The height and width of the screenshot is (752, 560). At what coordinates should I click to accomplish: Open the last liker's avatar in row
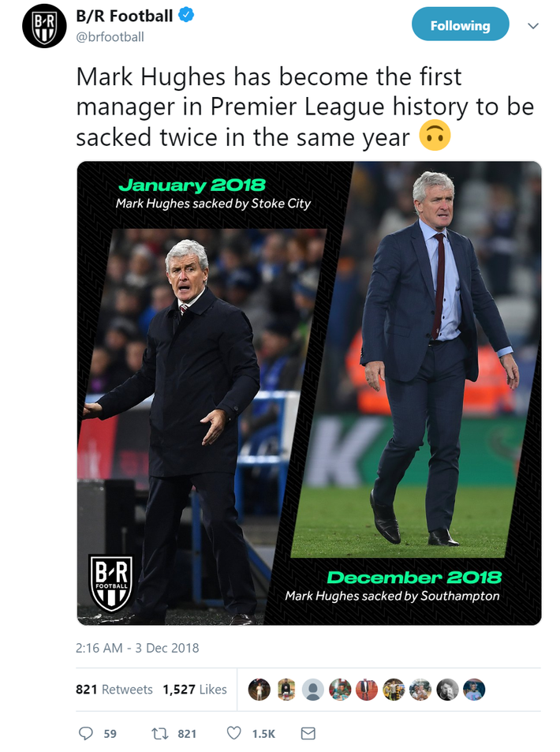(x=474, y=690)
